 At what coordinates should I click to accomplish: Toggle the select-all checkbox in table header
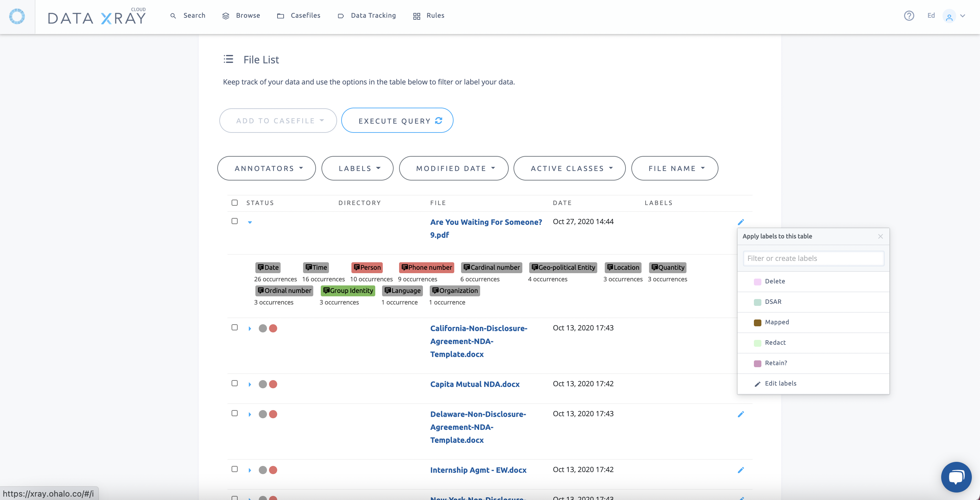pos(235,202)
